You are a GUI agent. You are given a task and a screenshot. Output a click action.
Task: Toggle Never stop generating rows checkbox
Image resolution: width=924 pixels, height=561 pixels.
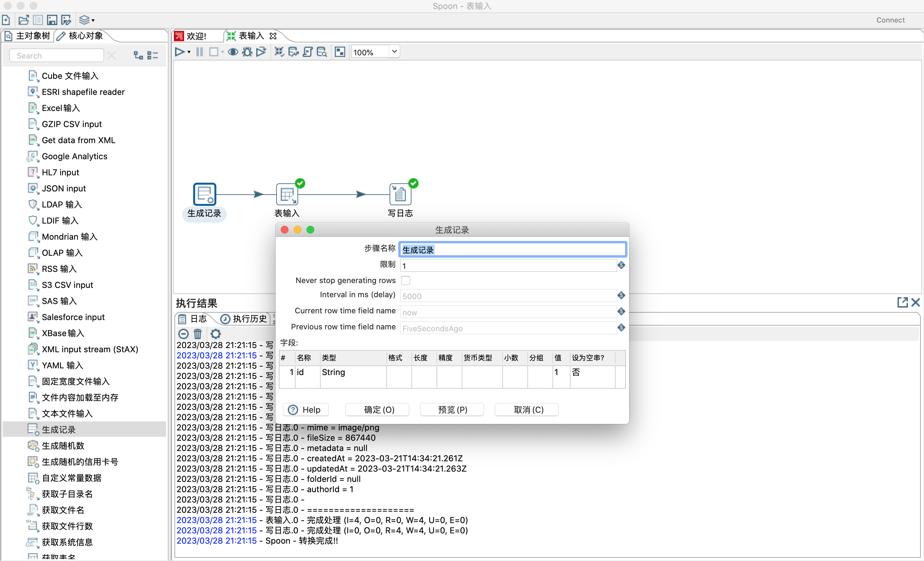405,280
